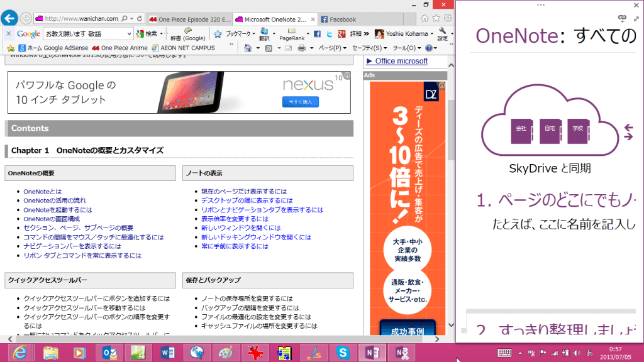This screenshot has width=644, height=362.
Task: Show hidden system tray icons
Action: (520, 353)
